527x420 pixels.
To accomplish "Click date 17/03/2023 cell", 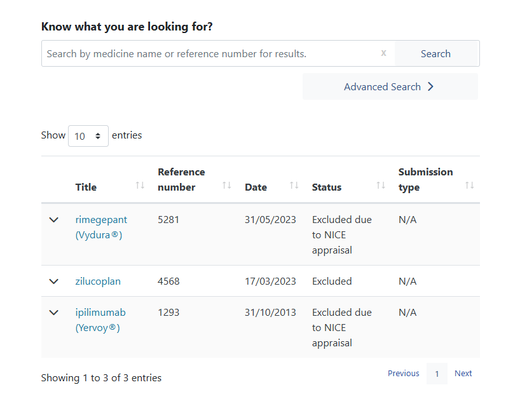I will tap(270, 281).
